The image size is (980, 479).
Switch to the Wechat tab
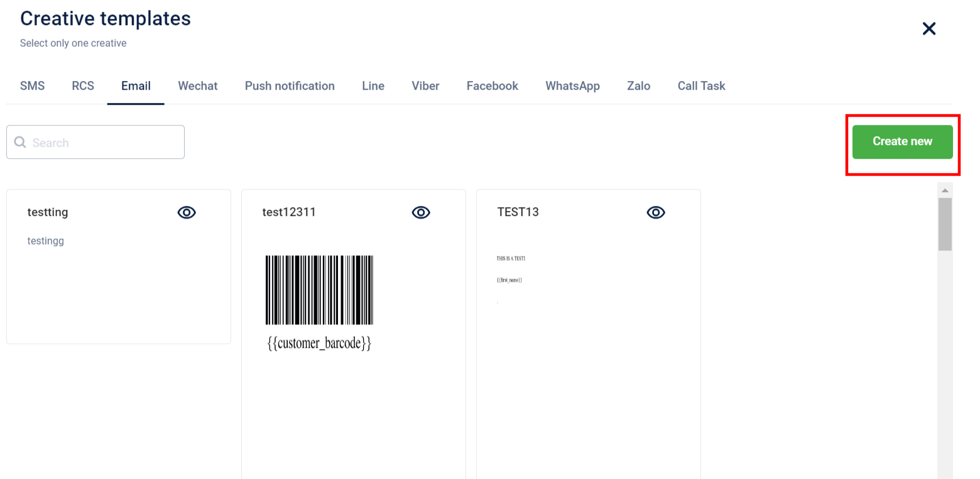pos(198,86)
